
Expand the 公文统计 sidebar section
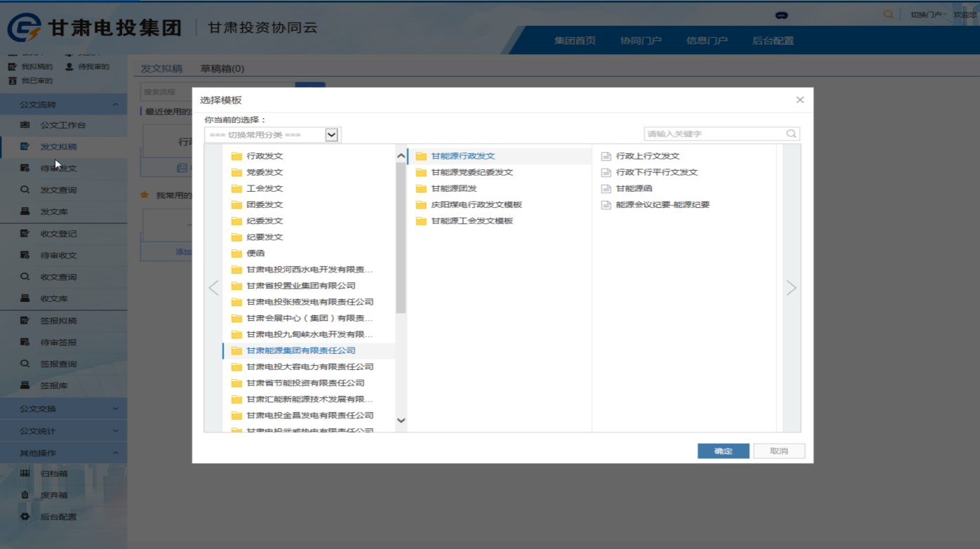[x=116, y=431]
